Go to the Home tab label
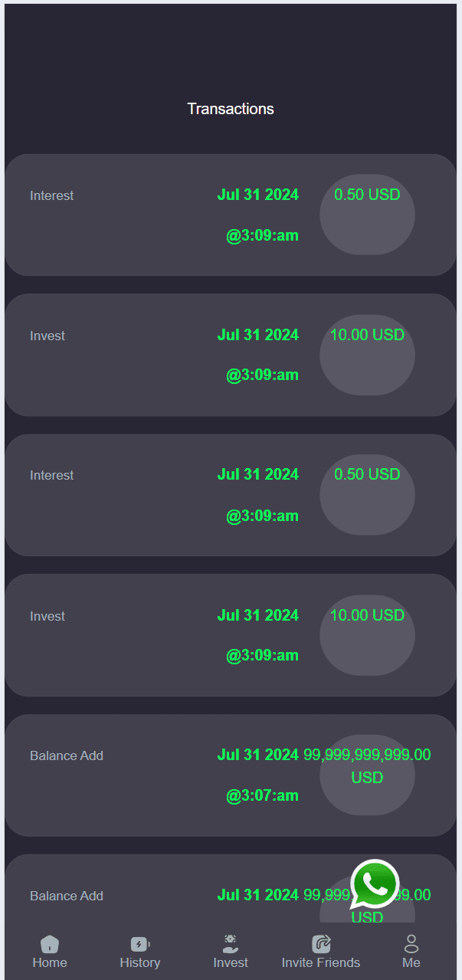Image resolution: width=462 pixels, height=980 pixels. pos(50,962)
